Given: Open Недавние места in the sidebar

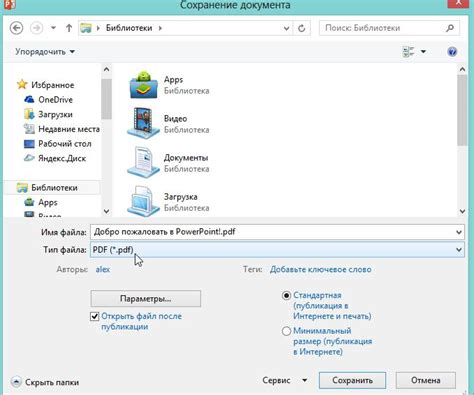Looking at the screenshot, I should coord(69,129).
